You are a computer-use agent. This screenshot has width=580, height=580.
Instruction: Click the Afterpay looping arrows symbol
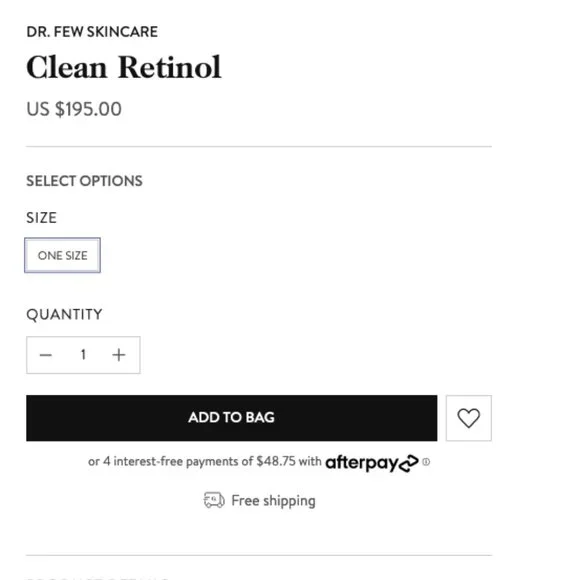click(x=409, y=463)
